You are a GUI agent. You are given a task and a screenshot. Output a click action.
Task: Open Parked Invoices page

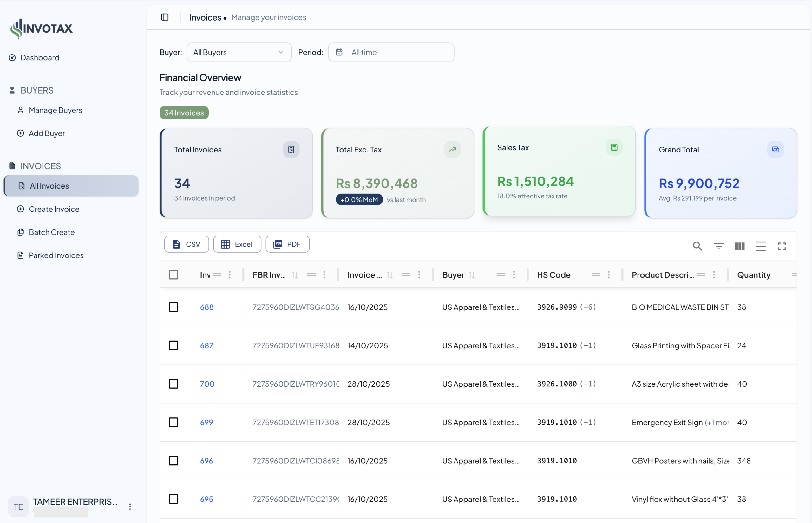pyautogui.click(x=56, y=255)
